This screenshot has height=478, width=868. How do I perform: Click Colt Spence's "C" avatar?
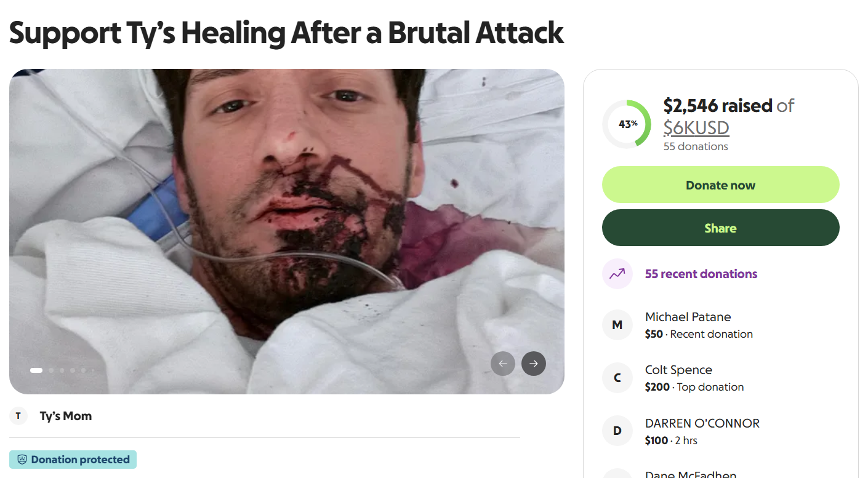(617, 378)
